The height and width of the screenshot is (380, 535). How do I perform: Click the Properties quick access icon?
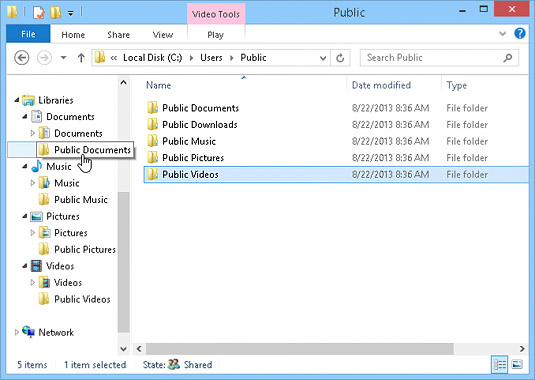click(39, 13)
